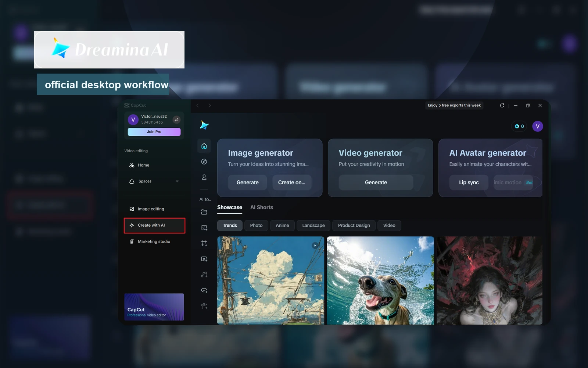This screenshot has height=368, width=588.
Task: Open the assets folder icon in sidebar
Action: click(x=204, y=212)
